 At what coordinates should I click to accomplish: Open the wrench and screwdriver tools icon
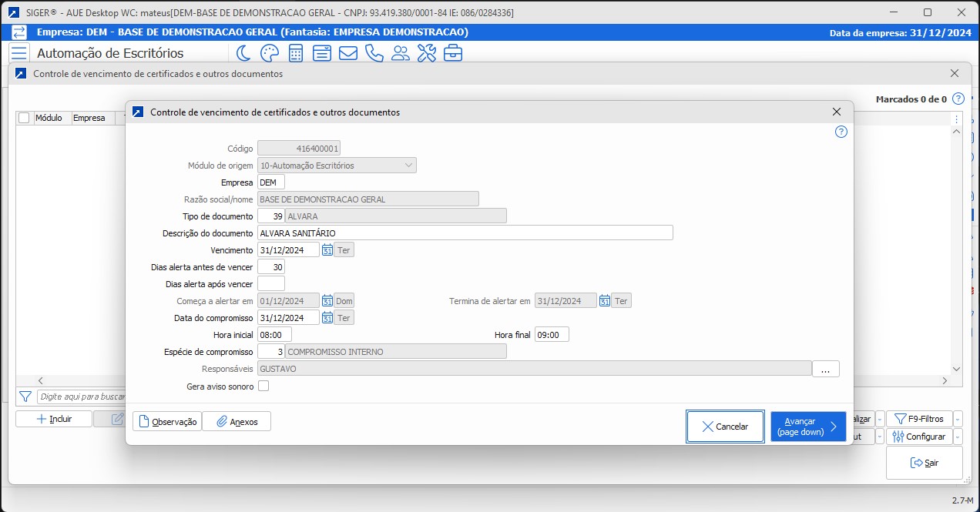426,53
